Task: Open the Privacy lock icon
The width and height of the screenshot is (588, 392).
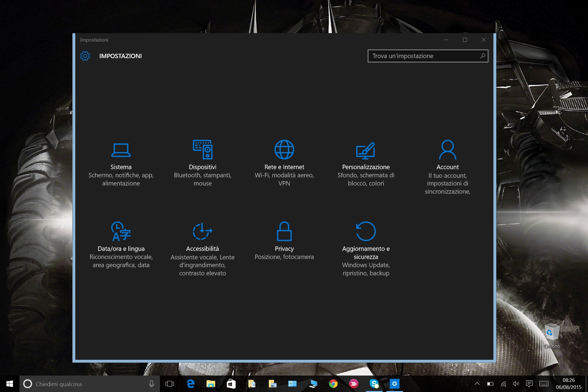Action: 284,231
